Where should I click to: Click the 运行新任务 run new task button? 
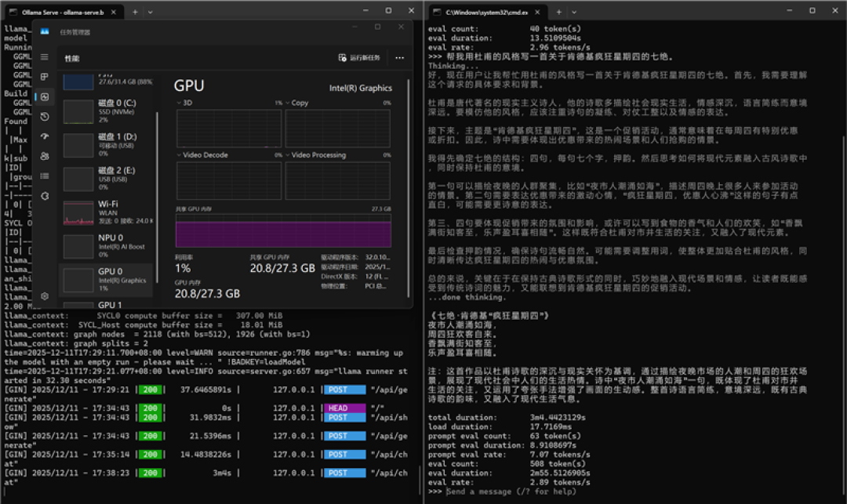point(359,58)
